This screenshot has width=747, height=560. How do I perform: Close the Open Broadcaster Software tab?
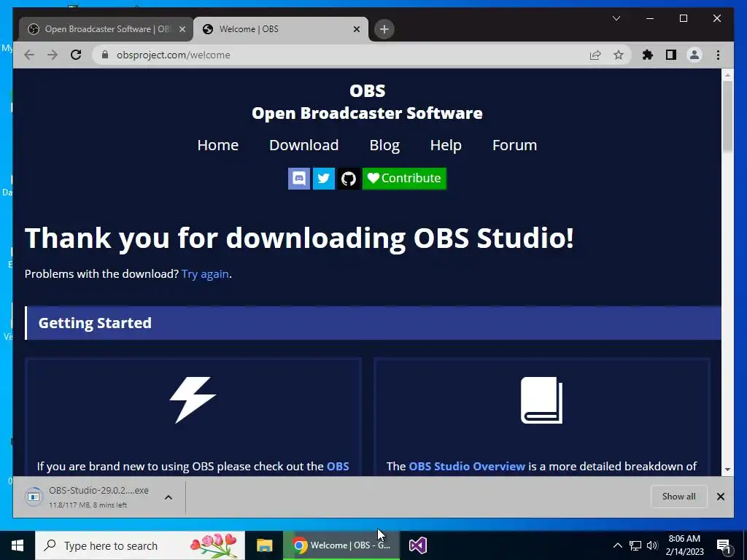click(182, 29)
